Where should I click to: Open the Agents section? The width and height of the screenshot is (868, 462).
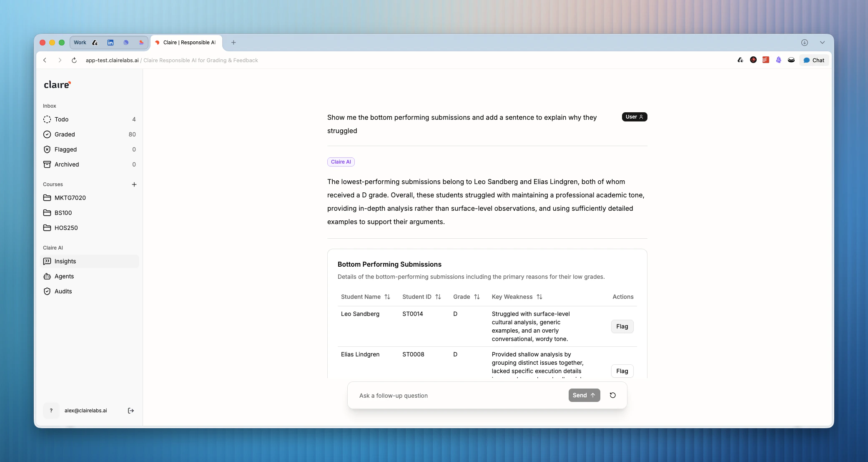pyautogui.click(x=64, y=276)
